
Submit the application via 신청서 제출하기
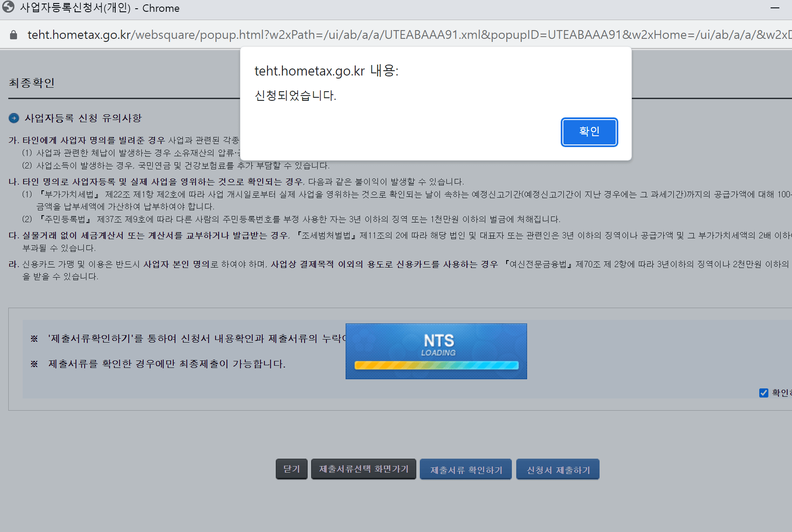point(557,469)
